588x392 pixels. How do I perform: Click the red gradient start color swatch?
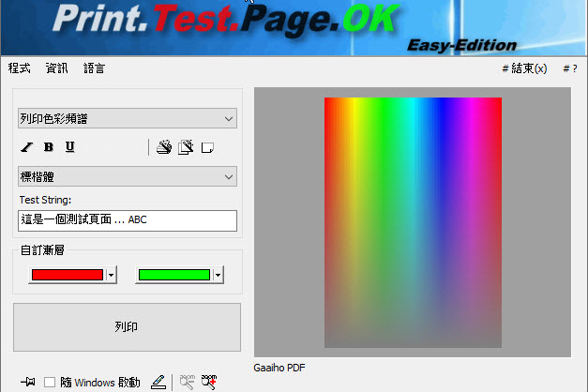point(68,275)
